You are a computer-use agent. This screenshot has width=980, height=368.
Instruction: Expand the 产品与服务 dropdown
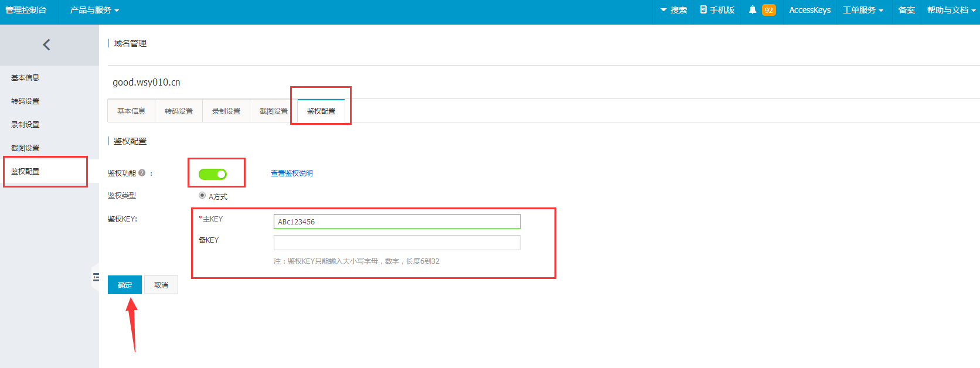pyautogui.click(x=94, y=10)
